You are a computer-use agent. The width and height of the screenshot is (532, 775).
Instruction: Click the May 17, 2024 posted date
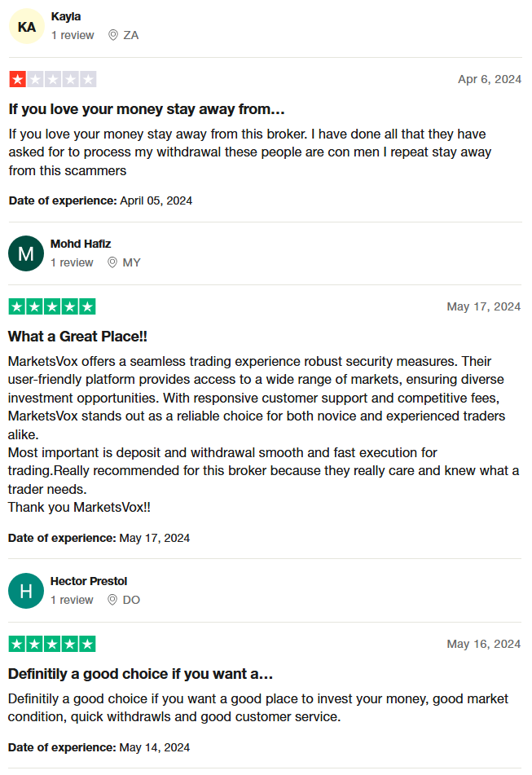click(x=483, y=306)
